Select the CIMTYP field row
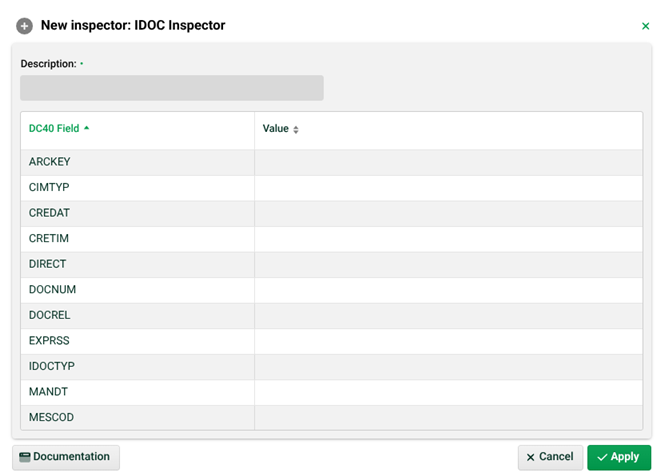 coord(49,188)
